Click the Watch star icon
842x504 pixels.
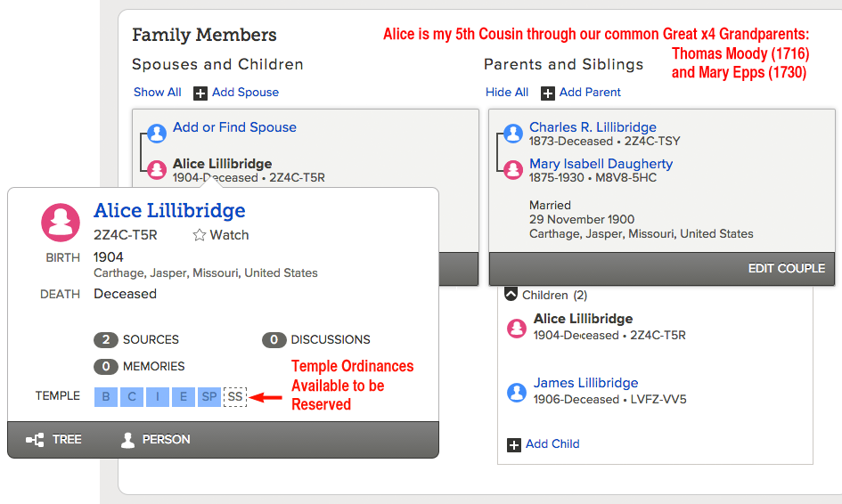click(200, 235)
